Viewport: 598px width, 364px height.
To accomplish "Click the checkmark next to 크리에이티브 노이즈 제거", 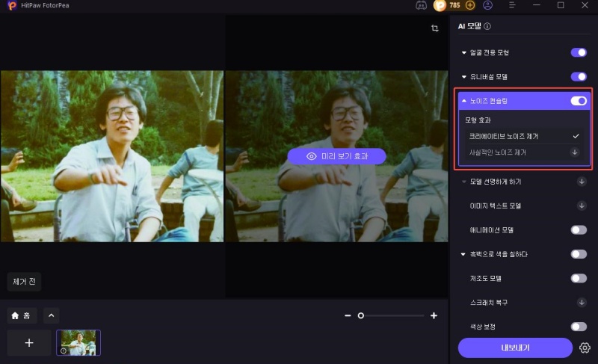I will (x=576, y=136).
